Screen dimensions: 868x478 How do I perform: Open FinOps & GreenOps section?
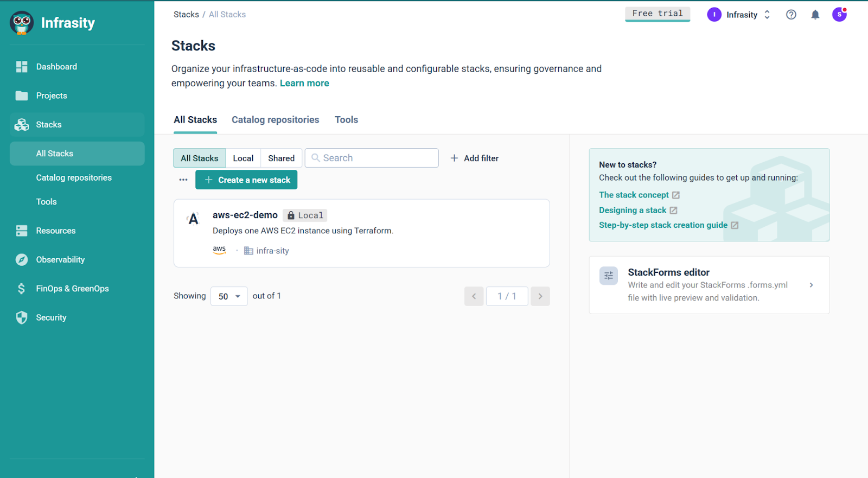point(72,289)
